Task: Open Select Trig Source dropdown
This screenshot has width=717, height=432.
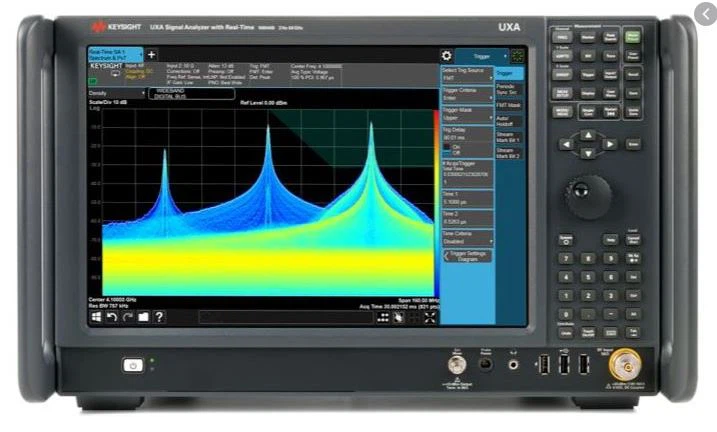Action: pos(467,75)
